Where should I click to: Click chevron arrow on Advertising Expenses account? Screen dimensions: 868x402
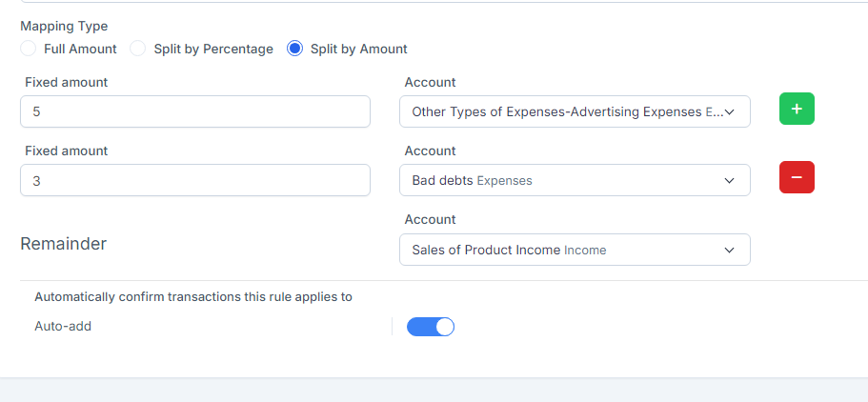coord(730,112)
